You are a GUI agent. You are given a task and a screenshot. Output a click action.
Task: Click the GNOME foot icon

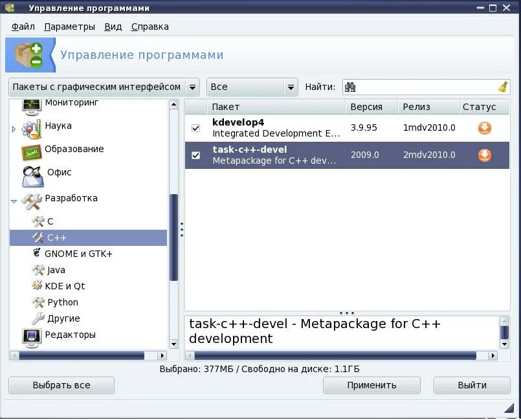point(36,253)
